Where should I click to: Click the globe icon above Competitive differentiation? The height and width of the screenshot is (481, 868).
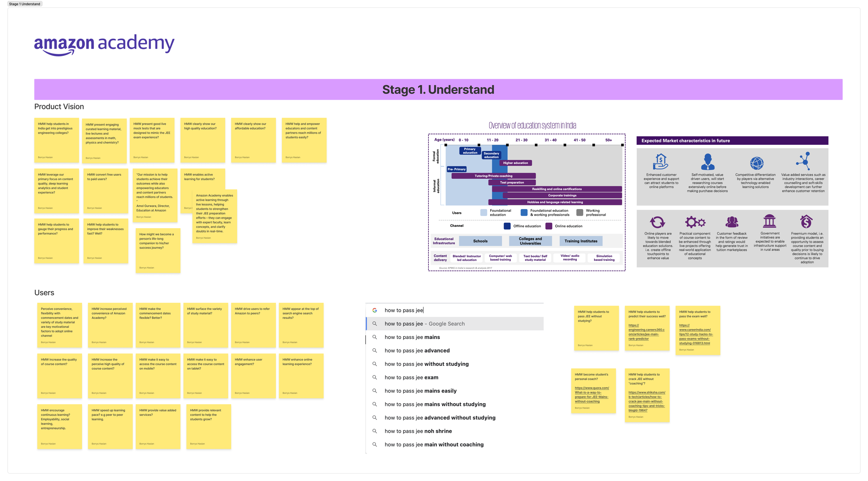coord(757,163)
